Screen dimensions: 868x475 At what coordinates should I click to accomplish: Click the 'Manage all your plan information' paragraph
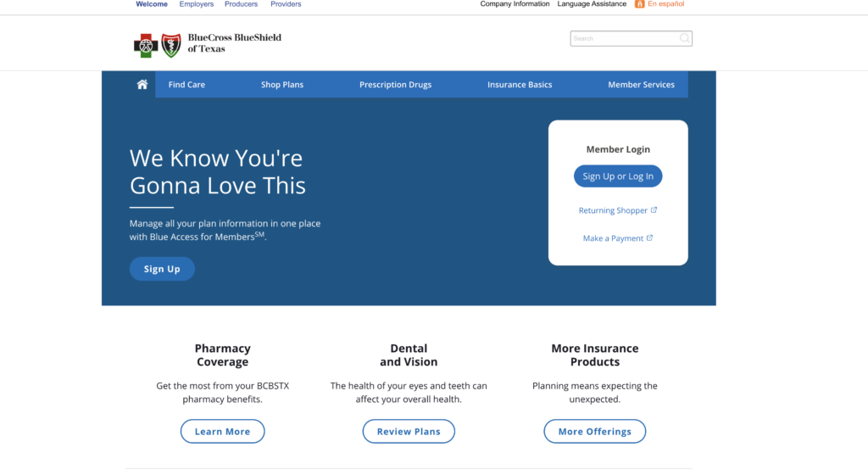coord(225,230)
